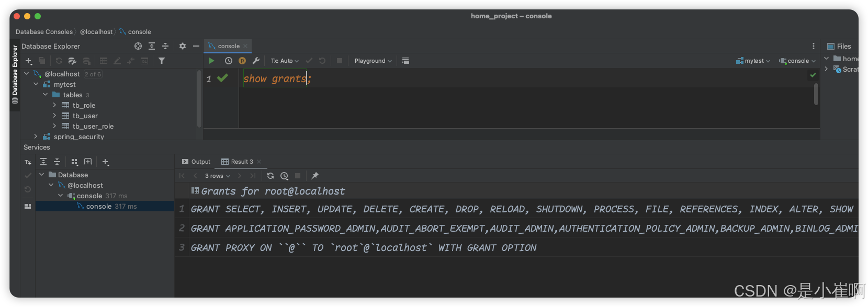Expand the tb_user table
This screenshot has width=868, height=307.
point(54,116)
